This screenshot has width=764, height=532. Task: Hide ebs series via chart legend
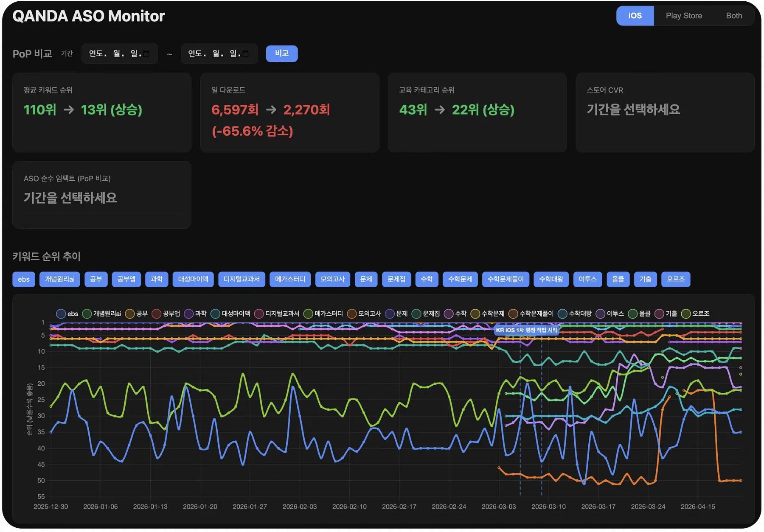tap(67, 314)
